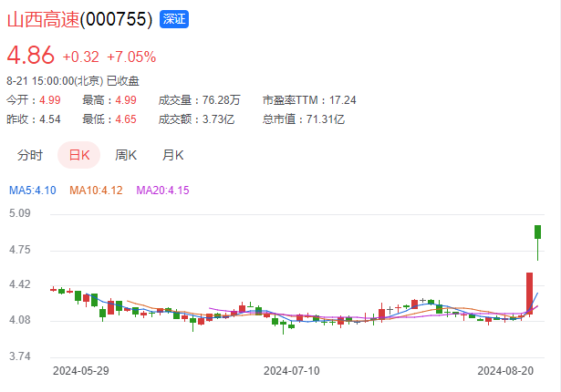Click the 成交额 3.73亿 value

pos(218,119)
